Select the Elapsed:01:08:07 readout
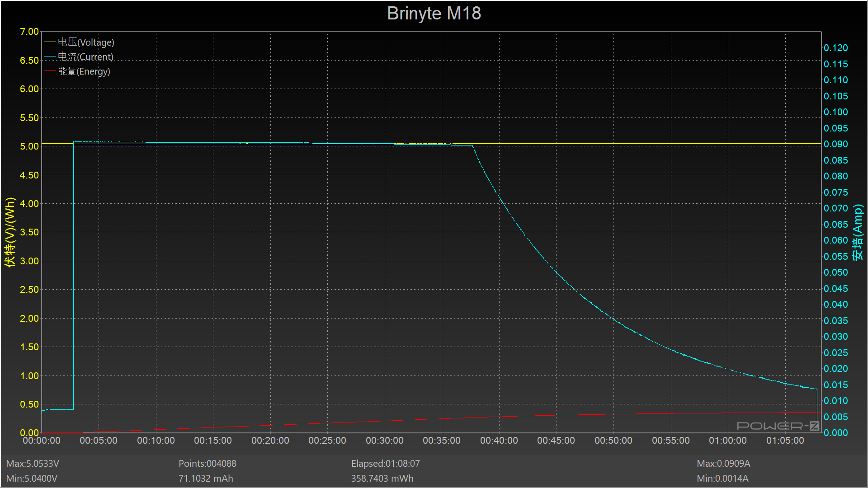The image size is (868, 488). (385, 464)
